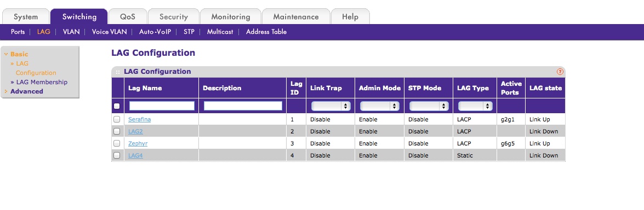Open the Help tab
The height and width of the screenshot is (210, 644).
tap(350, 17)
